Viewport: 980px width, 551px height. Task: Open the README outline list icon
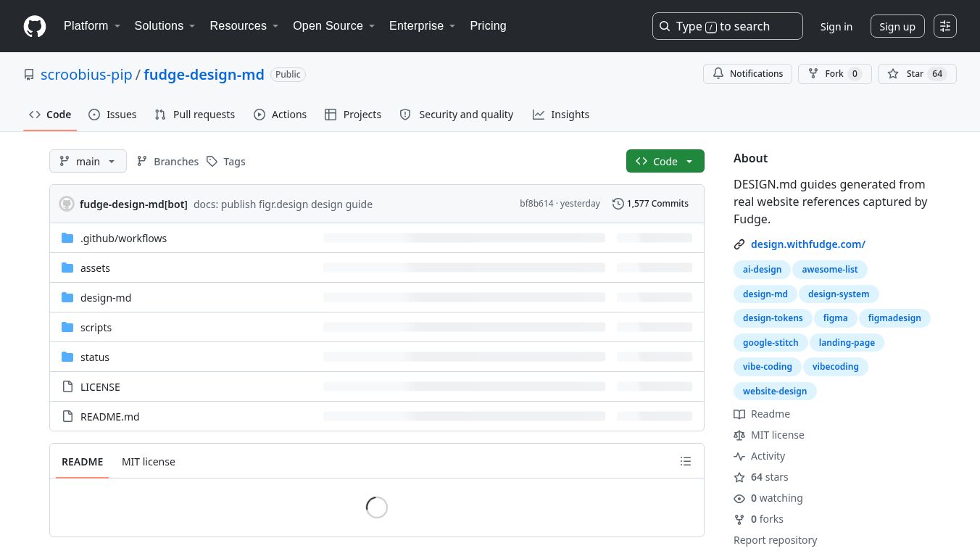(x=686, y=461)
